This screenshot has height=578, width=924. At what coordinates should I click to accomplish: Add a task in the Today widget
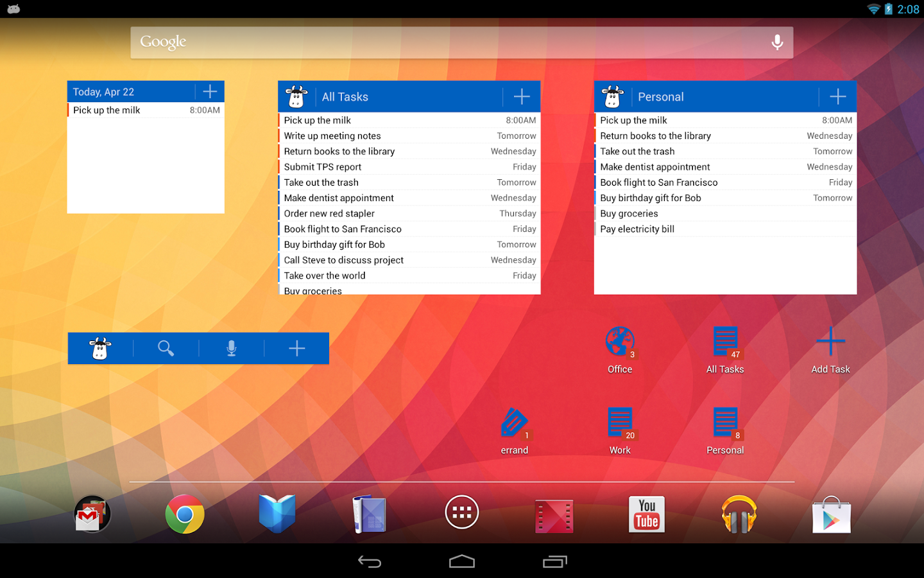point(210,92)
